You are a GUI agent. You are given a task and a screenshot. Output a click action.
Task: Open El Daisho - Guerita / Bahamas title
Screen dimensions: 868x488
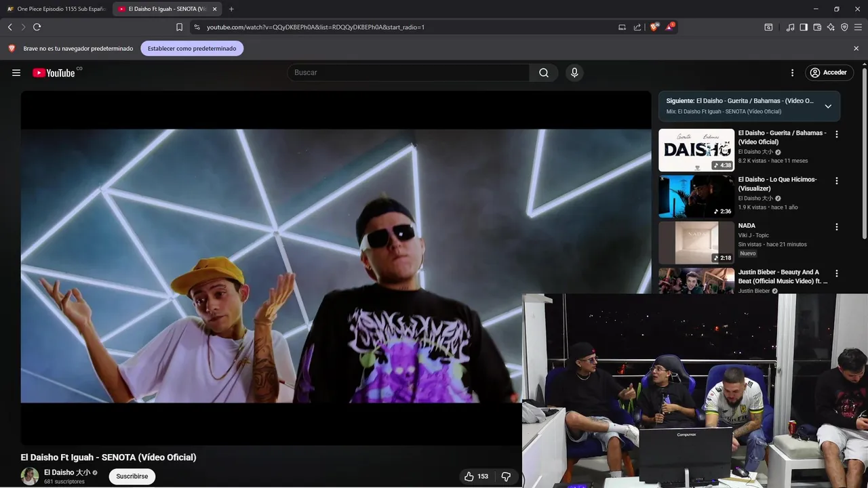tap(783, 138)
